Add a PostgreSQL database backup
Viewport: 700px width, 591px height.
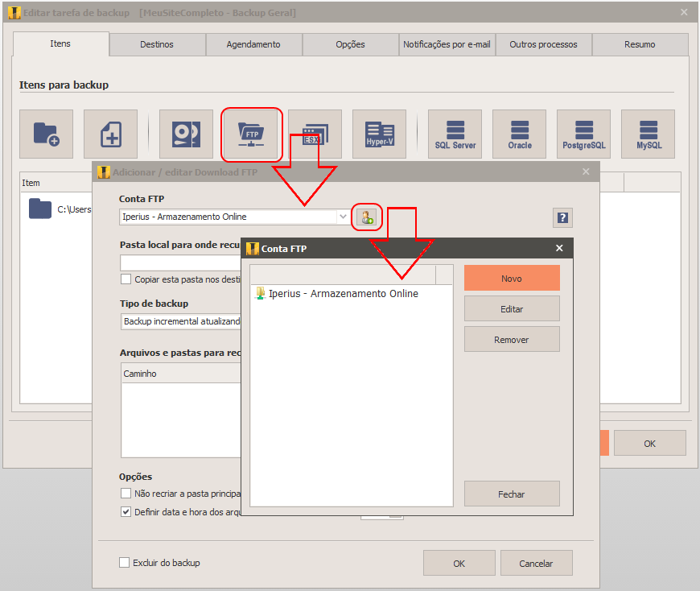(x=583, y=134)
